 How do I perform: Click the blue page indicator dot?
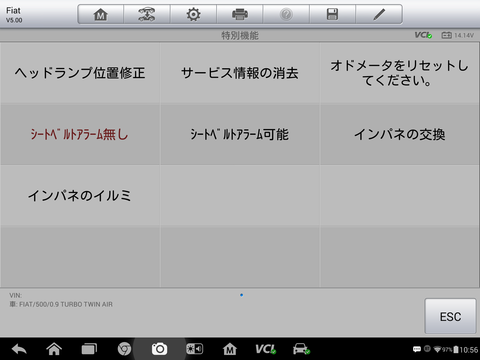pyautogui.click(x=241, y=295)
